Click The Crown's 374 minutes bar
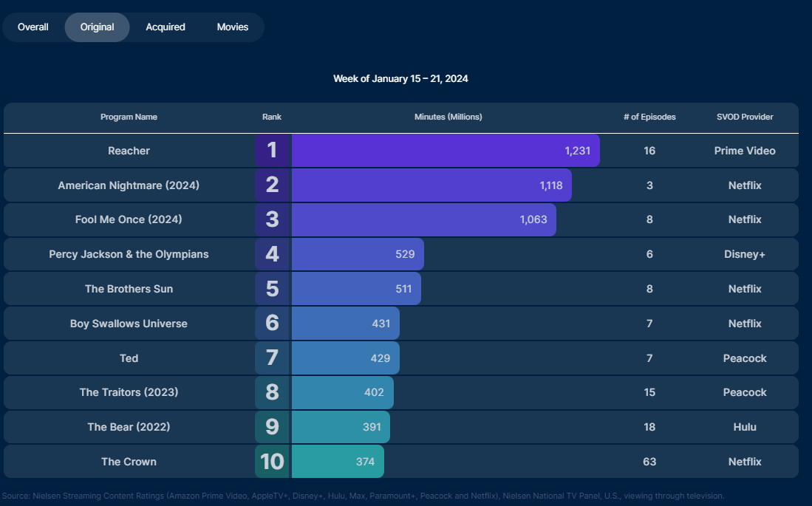Image resolution: width=812 pixels, height=506 pixels. (x=338, y=462)
